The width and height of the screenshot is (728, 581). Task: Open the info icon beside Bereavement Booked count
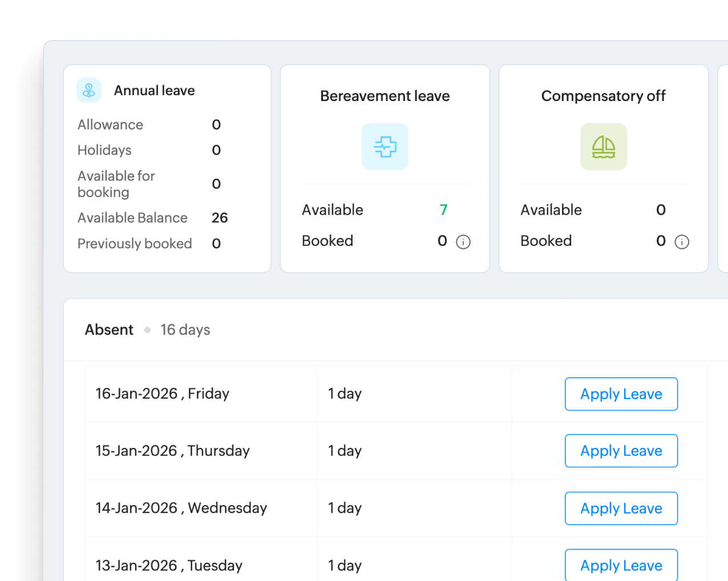[464, 241]
